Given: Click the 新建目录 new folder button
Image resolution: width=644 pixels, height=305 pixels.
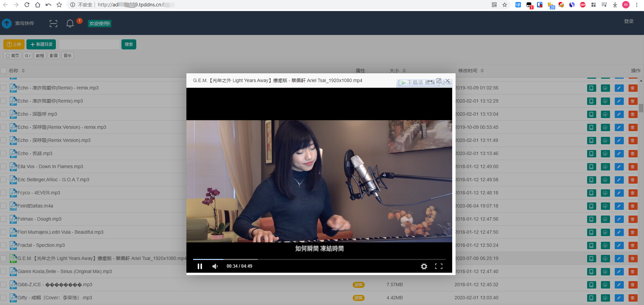Looking at the screenshot, I should [x=41, y=44].
